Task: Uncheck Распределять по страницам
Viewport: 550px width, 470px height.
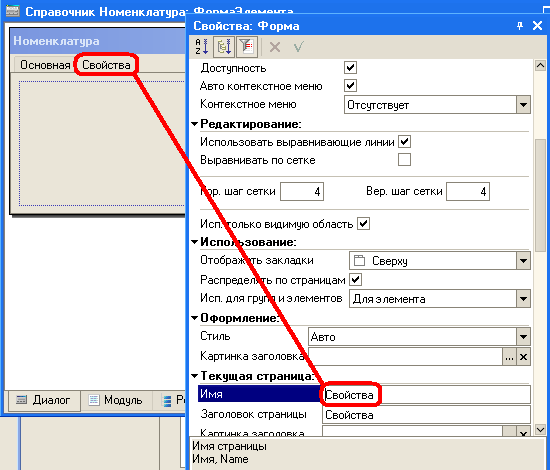Action: coord(355,280)
